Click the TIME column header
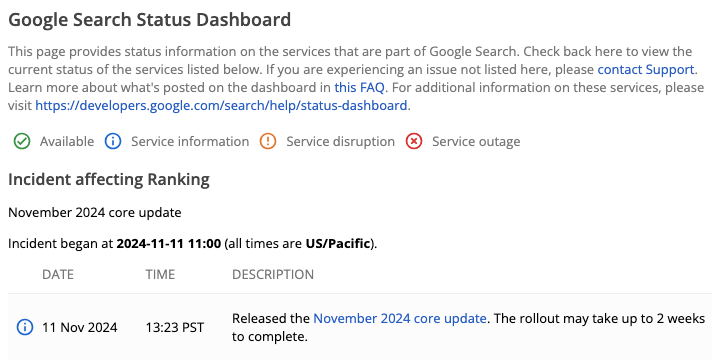 [x=160, y=275]
